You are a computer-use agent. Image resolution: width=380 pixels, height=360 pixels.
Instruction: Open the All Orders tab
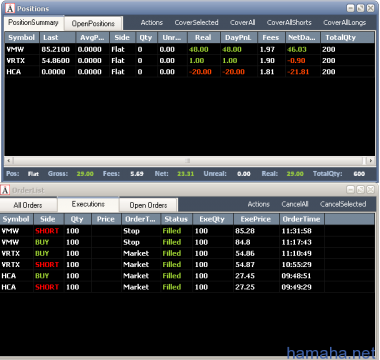point(28,205)
